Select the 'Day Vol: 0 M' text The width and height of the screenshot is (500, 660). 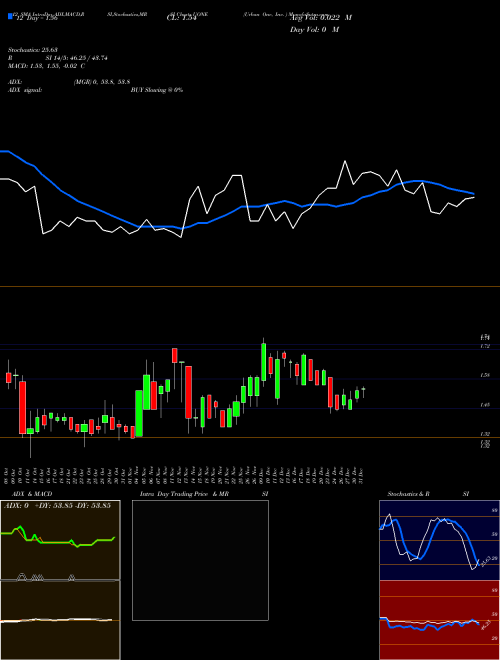pyautogui.click(x=314, y=29)
